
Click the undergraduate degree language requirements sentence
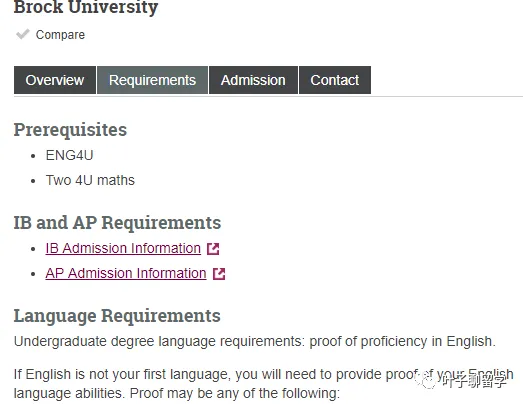(x=255, y=341)
